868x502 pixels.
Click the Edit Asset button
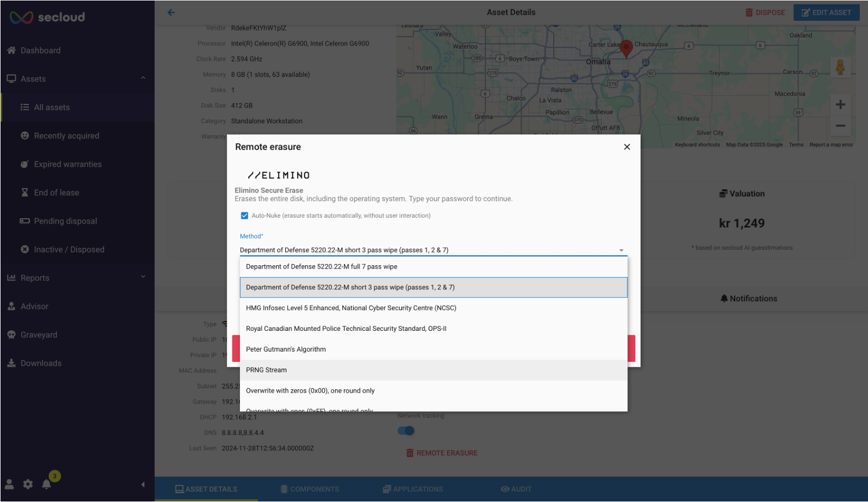click(x=826, y=12)
